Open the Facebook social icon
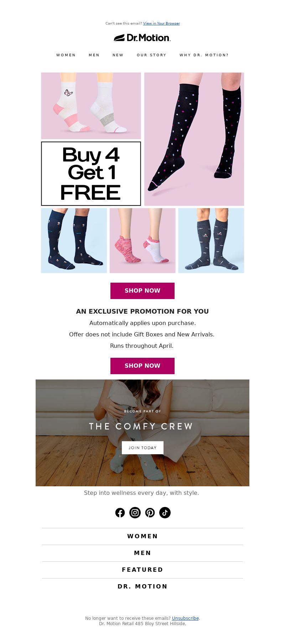 120,513
